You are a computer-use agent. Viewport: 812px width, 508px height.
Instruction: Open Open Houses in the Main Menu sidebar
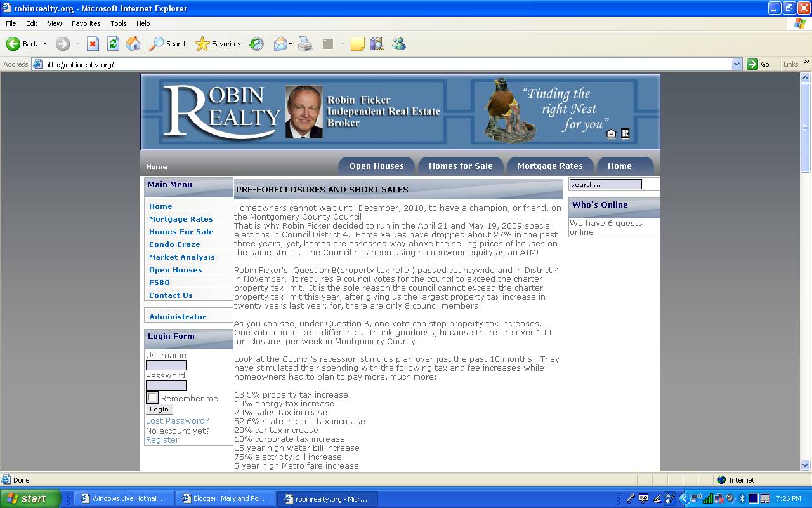[176, 270]
